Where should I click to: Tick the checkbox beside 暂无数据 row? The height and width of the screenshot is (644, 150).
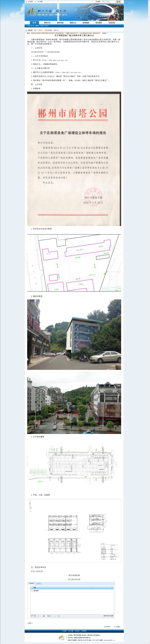point(32,591)
